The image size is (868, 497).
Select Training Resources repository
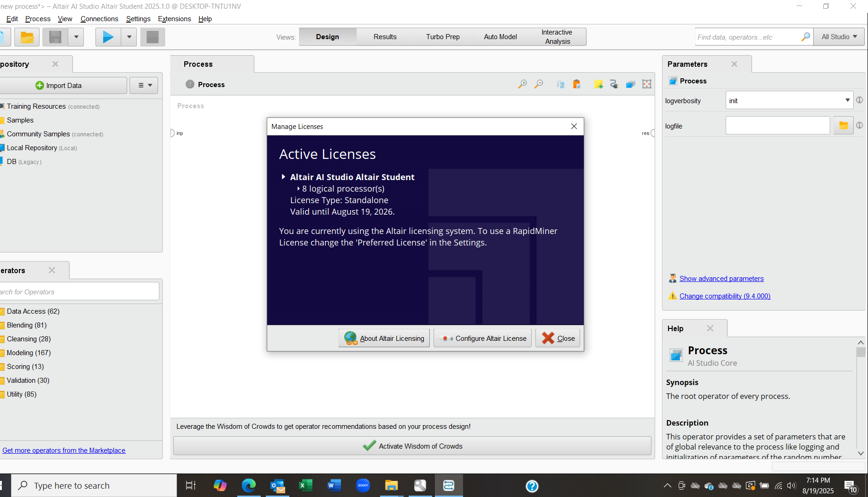point(50,106)
